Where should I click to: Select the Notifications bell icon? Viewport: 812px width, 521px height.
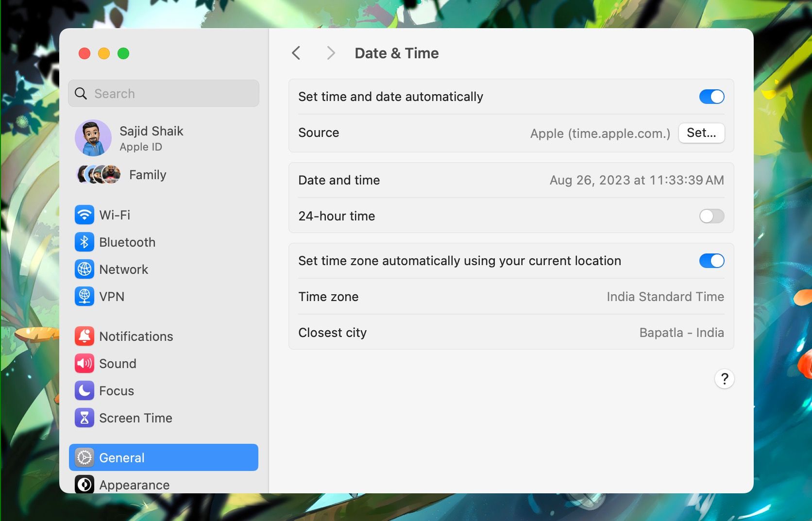point(85,336)
